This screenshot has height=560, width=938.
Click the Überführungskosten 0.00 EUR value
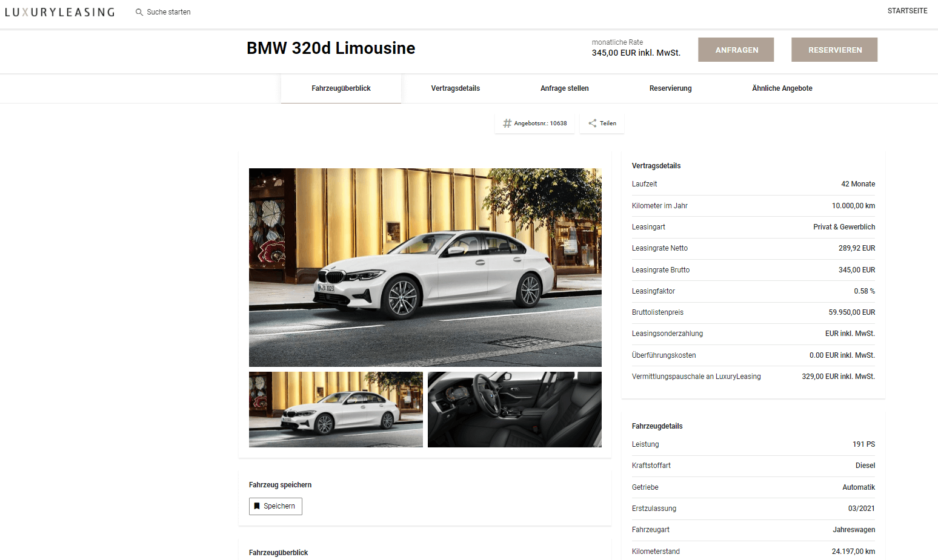click(x=842, y=355)
